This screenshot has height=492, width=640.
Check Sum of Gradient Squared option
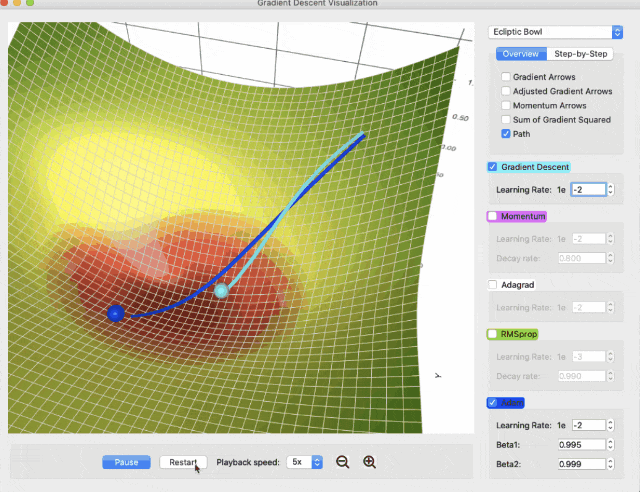pyautogui.click(x=506, y=120)
